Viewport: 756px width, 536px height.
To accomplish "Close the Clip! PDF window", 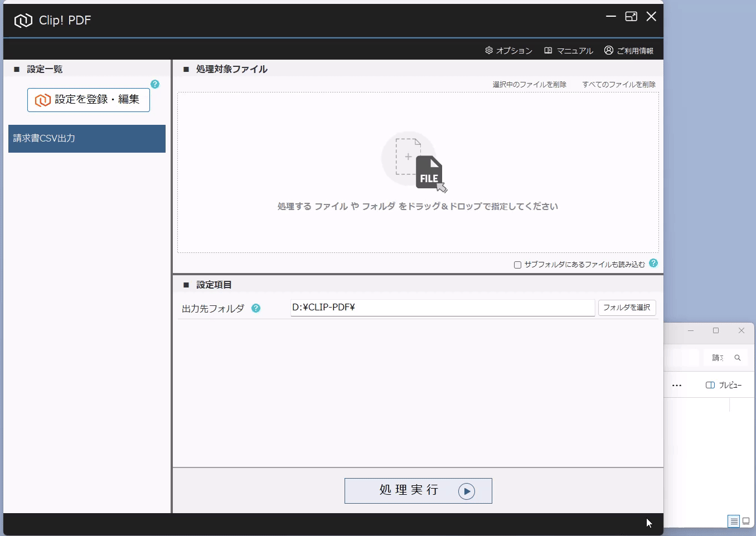I will [x=651, y=17].
